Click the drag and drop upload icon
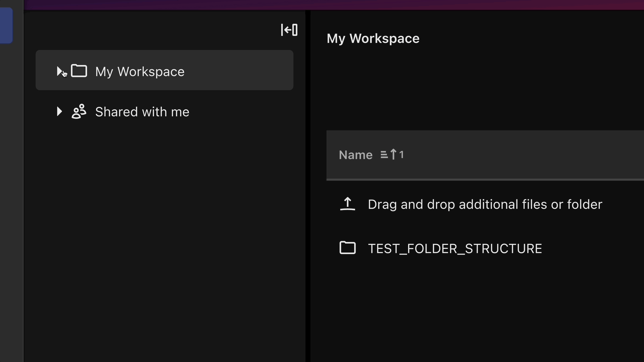Screen dimensions: 644x362 [x=347, y=204]
